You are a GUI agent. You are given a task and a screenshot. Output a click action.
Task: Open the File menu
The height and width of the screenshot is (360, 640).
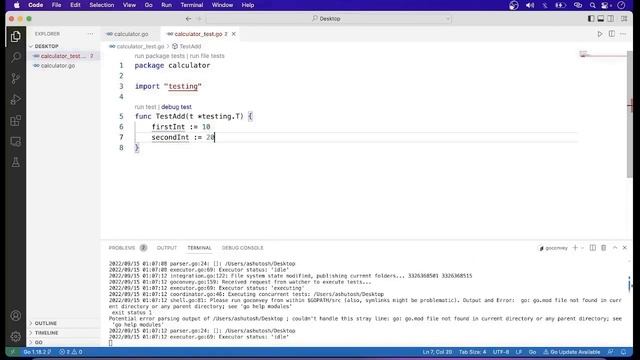(56, 5)
